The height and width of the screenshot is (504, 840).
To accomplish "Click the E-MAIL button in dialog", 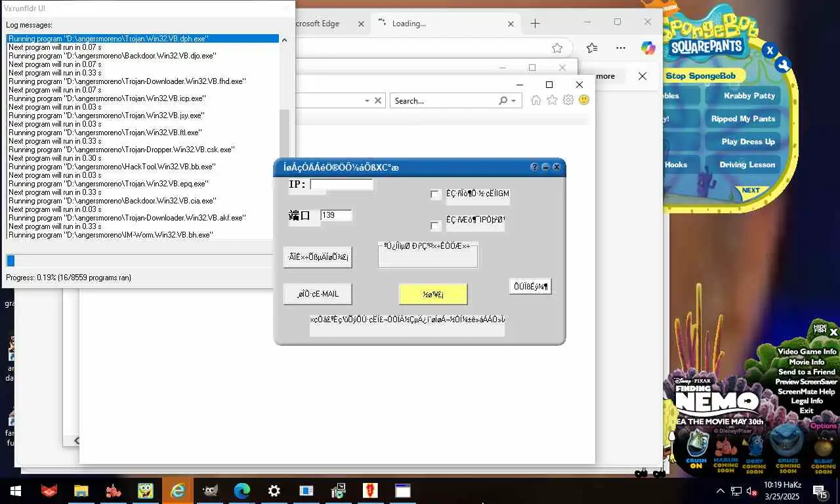I will (x=318, y=294).
